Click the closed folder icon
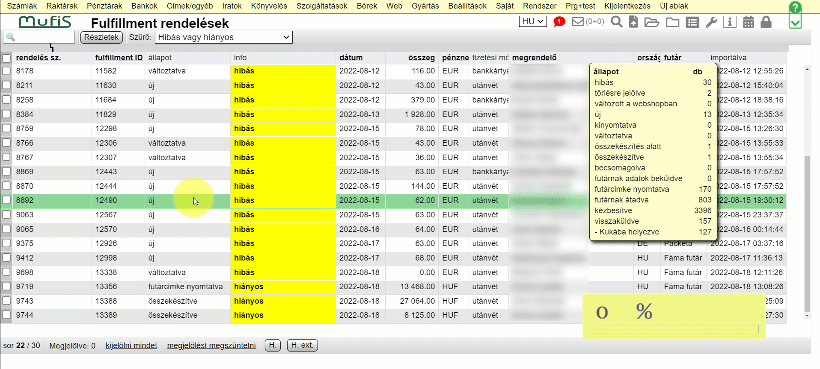 [x=672, y=22]
